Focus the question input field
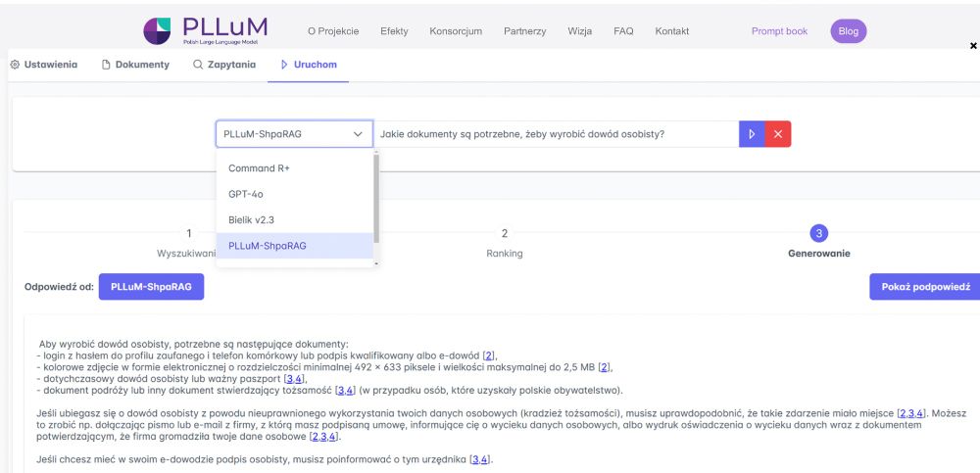Viewport: 980px width, 473px height. 557,134
